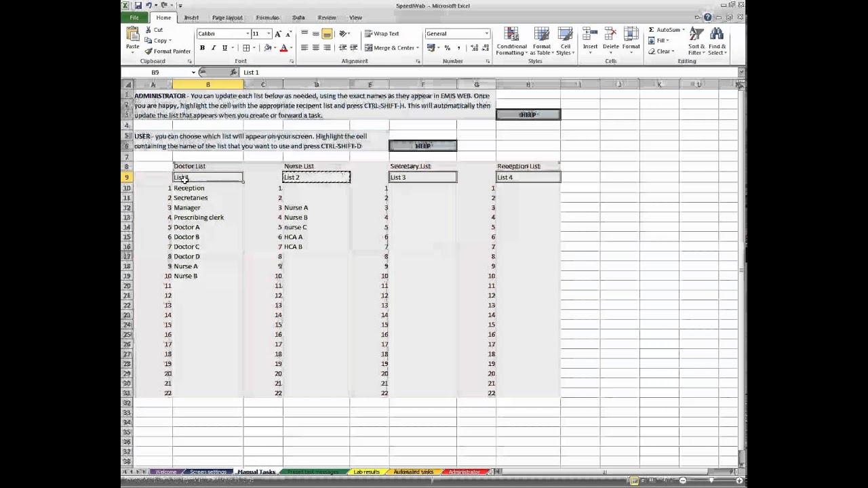
Task: Adjust the zoom slider in status bar
Action: pos(711,481)
